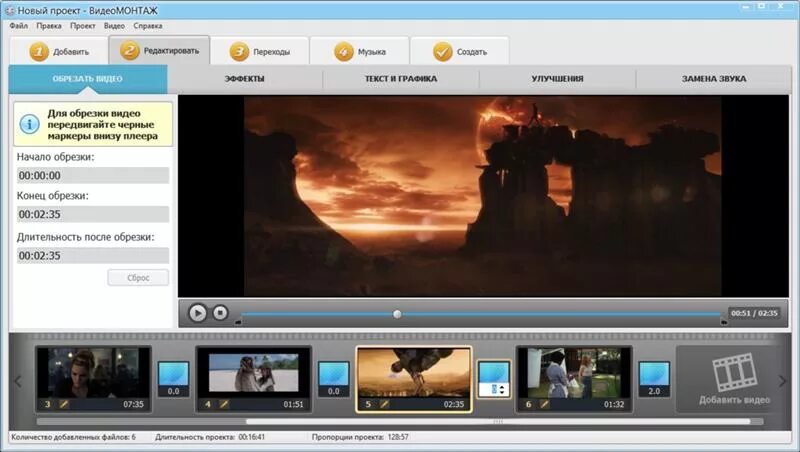Click Длительность проекта 00:16:41 status text

click(210, 437)
